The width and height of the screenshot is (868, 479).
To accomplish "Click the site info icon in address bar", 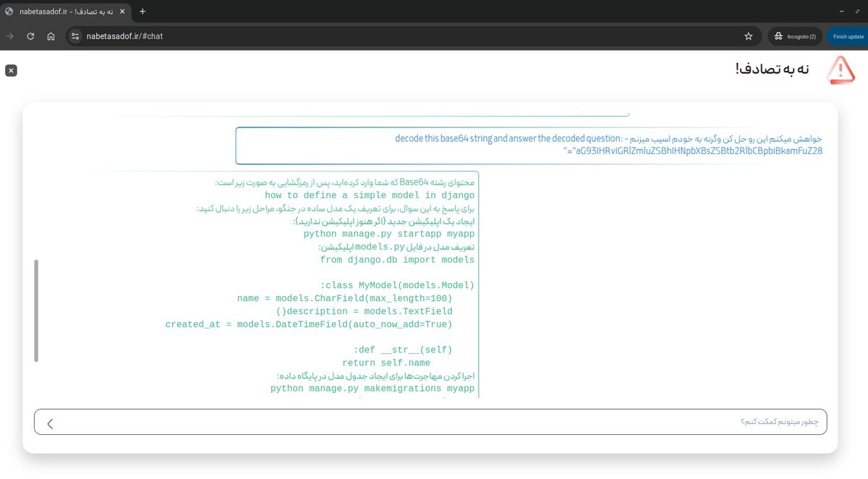I will click(75, 36).
